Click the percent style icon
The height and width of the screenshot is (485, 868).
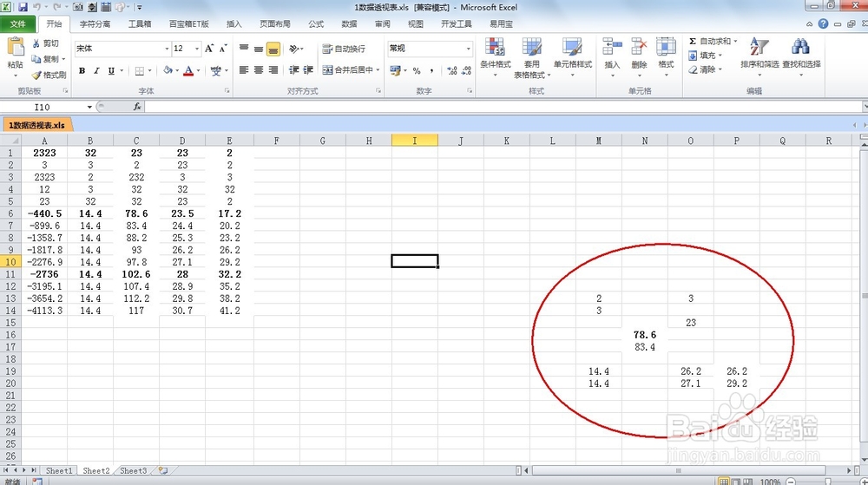pos(417,71)
